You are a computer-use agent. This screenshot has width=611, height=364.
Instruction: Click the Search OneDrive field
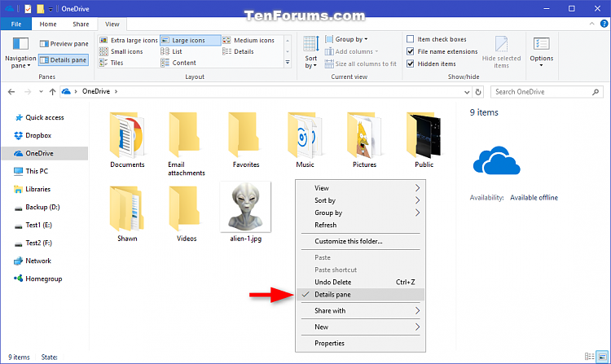(547, 92)
